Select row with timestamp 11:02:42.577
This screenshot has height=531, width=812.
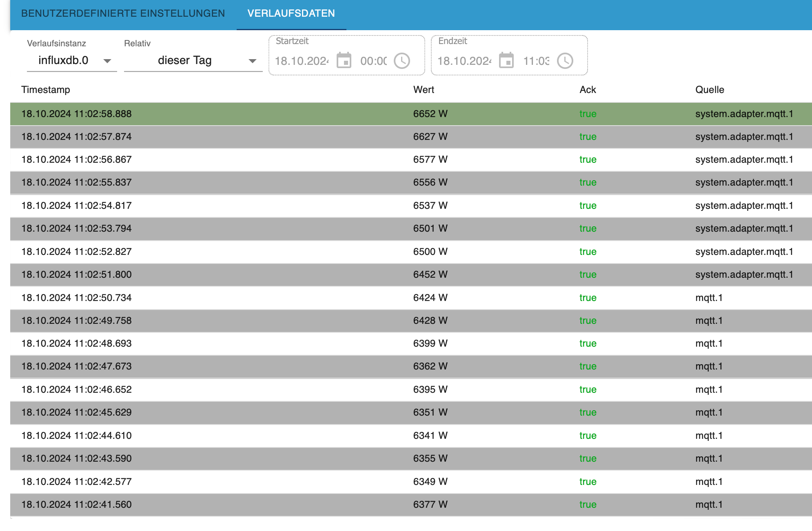click(411, 482)
